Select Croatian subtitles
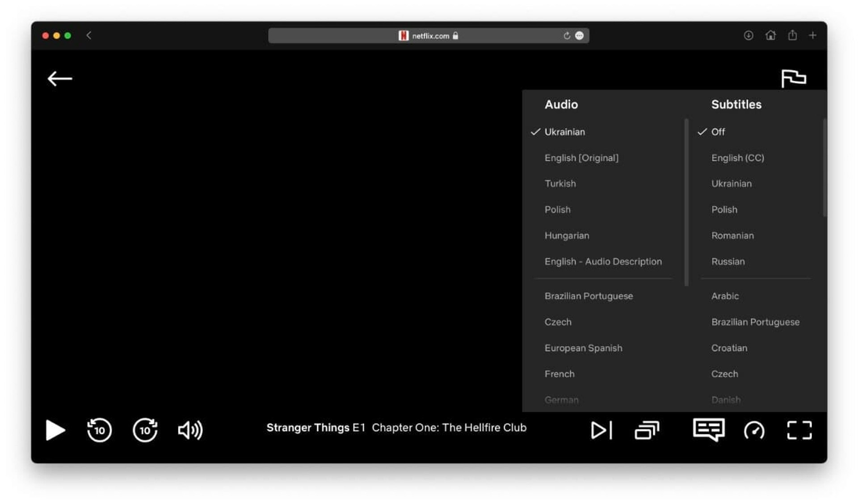This screenshot has height=504, width=858. 729,348
